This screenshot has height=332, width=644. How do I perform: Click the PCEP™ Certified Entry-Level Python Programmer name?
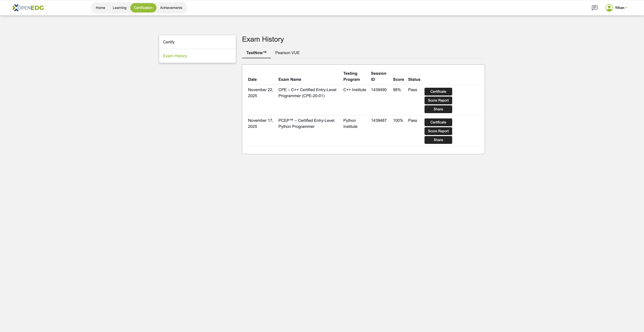306,124
